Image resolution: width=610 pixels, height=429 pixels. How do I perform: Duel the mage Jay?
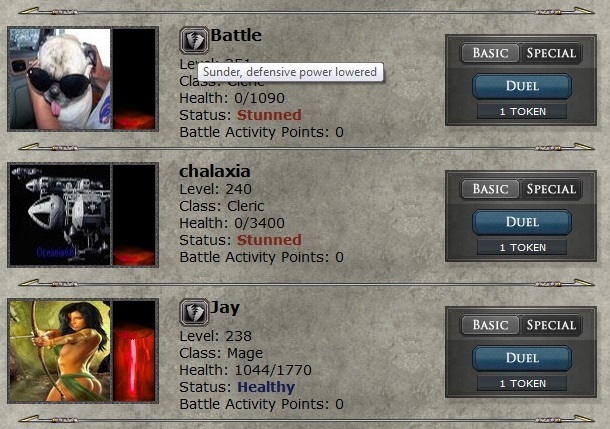[522, 358]
